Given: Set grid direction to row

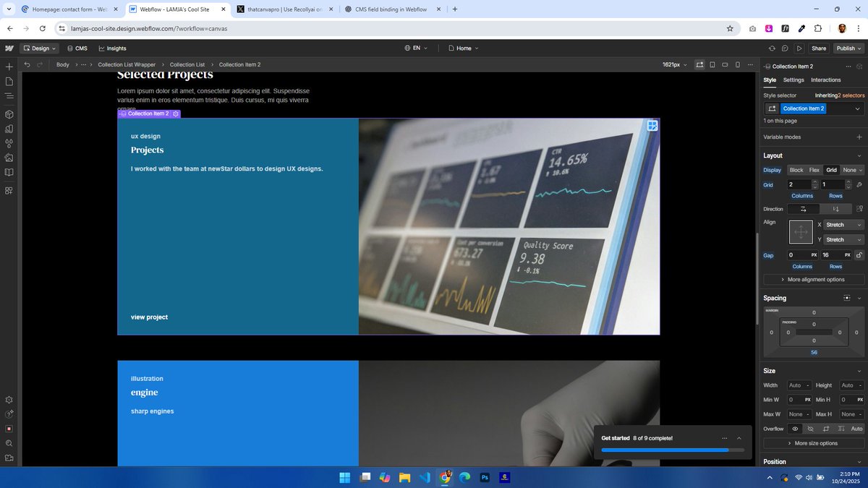Looking at the screenshot, I should click(x=804, y=209).
